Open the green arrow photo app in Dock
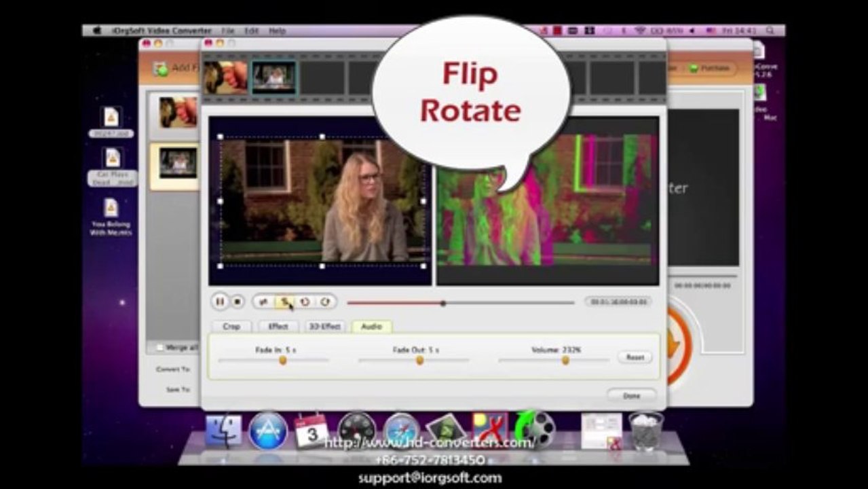 [447, 432]
